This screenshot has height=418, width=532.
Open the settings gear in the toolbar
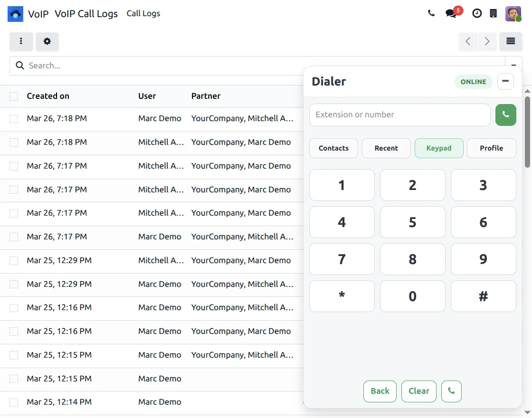tap(47, 41)
